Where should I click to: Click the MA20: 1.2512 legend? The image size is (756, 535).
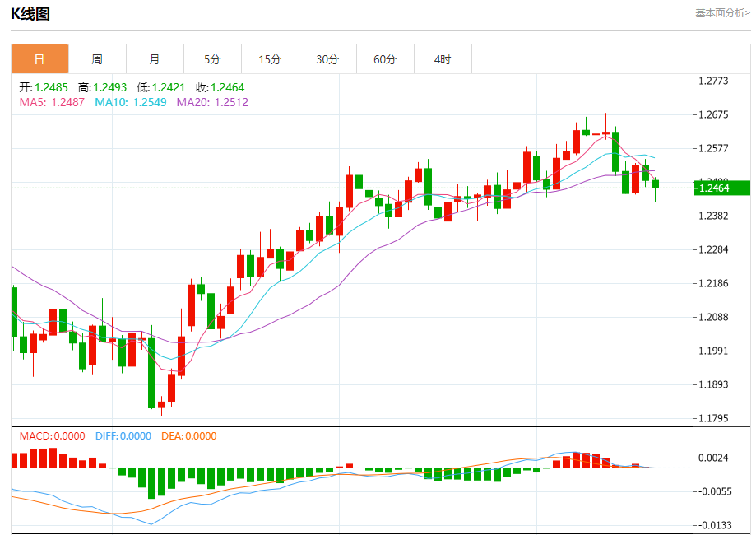tap(212, 102)
